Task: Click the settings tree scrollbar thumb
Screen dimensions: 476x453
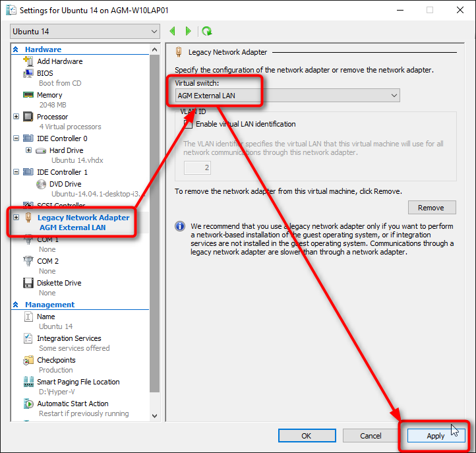Action: pos(154,223)
